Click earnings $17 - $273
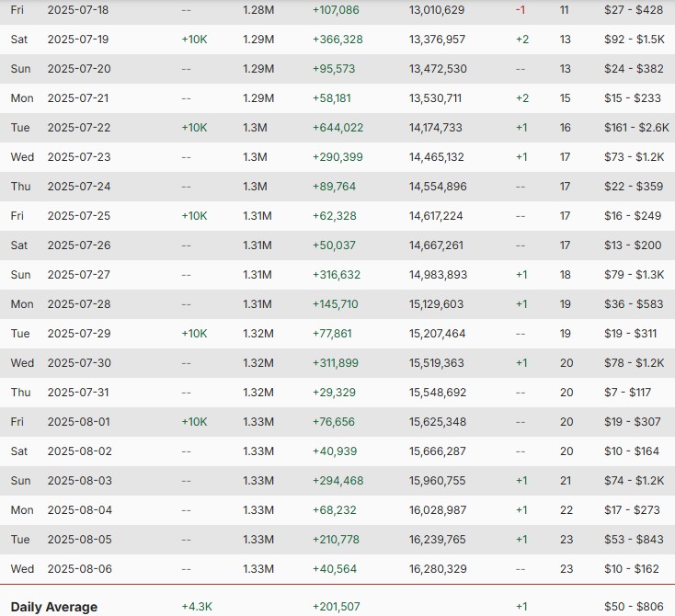The height and width of the screenshot is (616, 675). pos(632,509)
